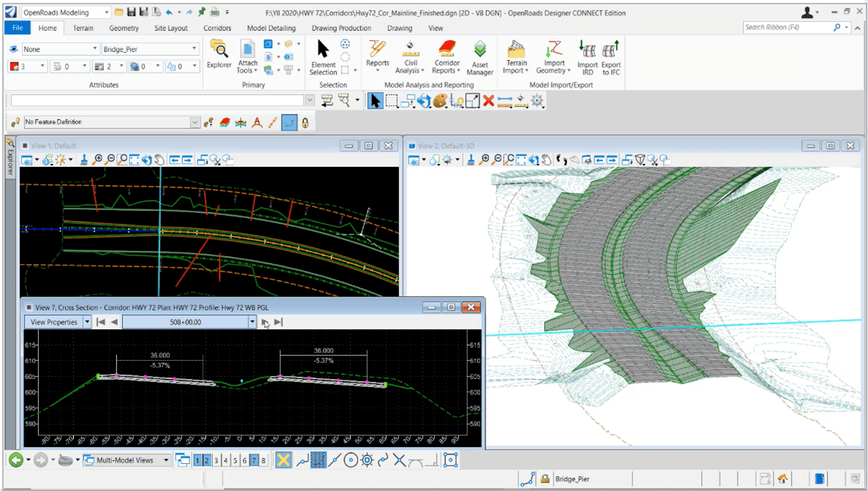Viewport: 868px width, 491px height.
Task: Launch the Explorer tool in Primary group
Action: [219, 55]
